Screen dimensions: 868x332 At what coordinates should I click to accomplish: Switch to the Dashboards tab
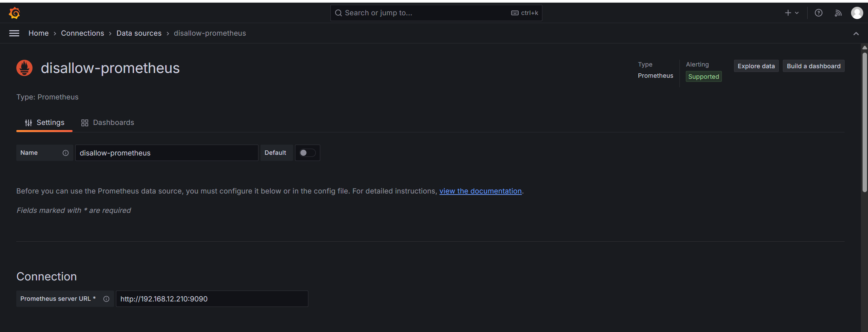point(108,123)
